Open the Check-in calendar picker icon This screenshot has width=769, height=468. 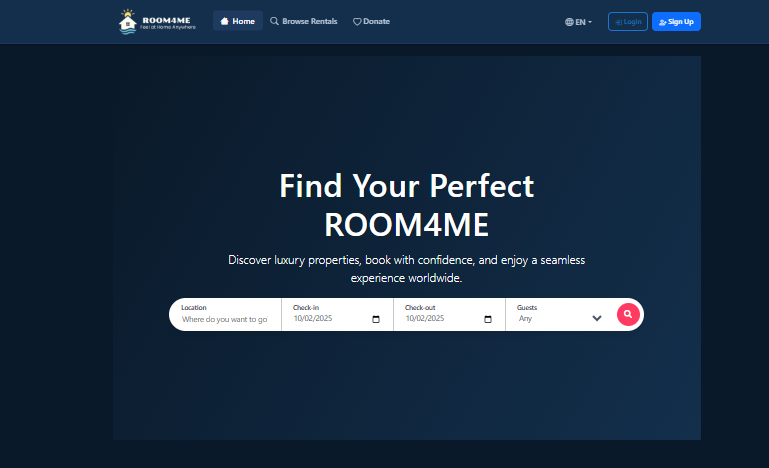[x=376, y=320]
